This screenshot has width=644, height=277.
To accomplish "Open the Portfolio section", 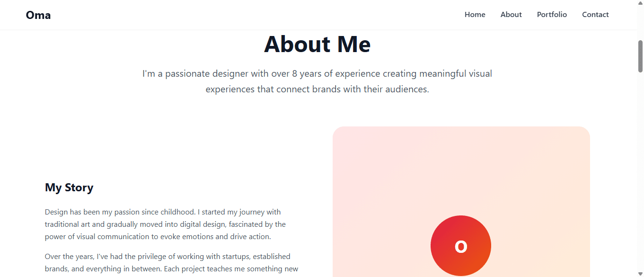I will (x=552, y=15).
